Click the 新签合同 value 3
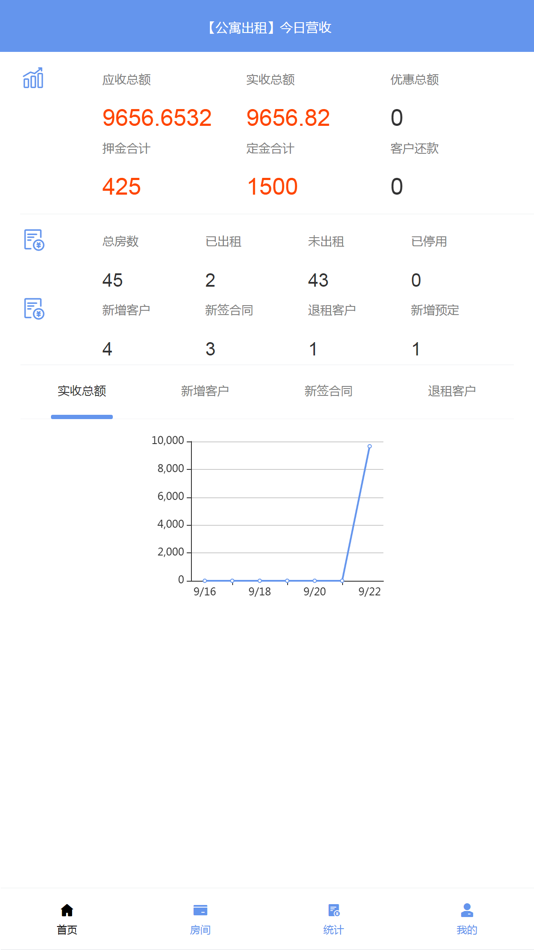 click(210, 349)
